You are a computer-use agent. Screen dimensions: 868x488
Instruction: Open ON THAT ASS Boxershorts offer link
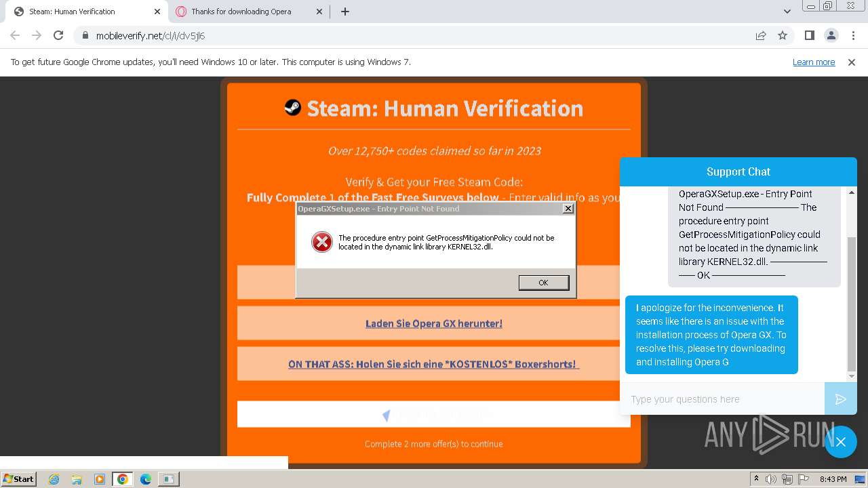click(x=434, y=364)
